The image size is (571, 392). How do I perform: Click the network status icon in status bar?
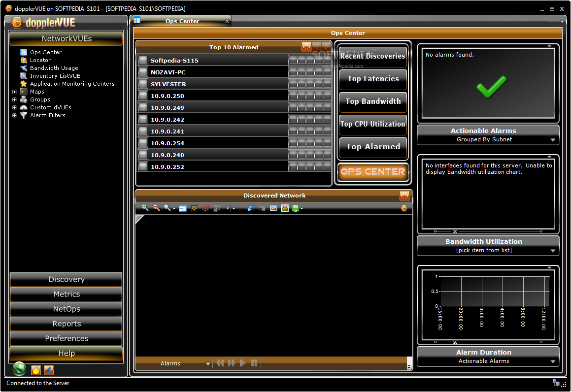(x=556, y=383)
